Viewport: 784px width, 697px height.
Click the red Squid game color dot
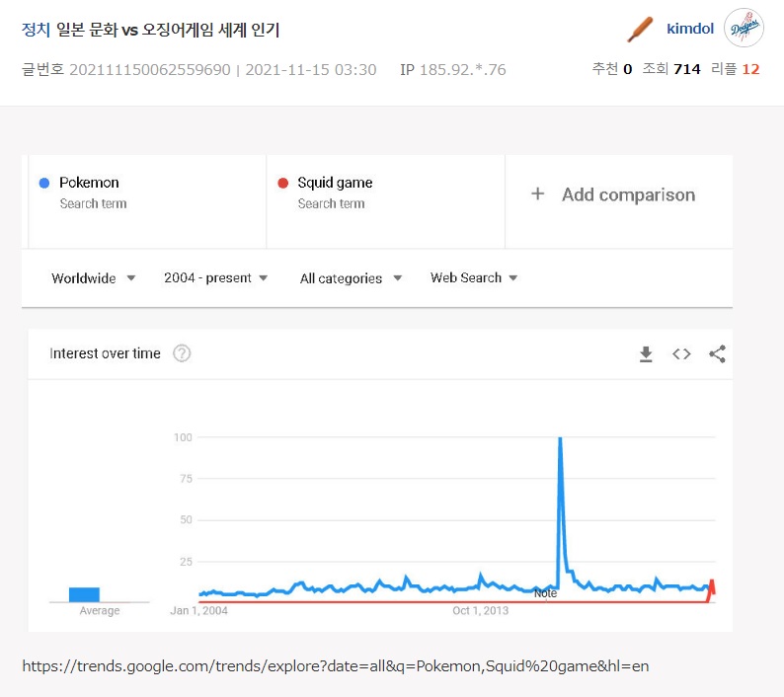[282, 183]
